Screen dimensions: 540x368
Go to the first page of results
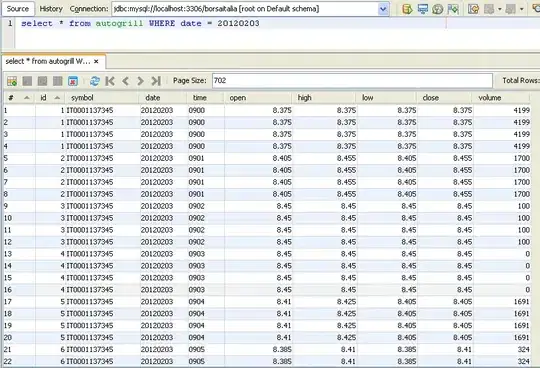click(110, 81)
